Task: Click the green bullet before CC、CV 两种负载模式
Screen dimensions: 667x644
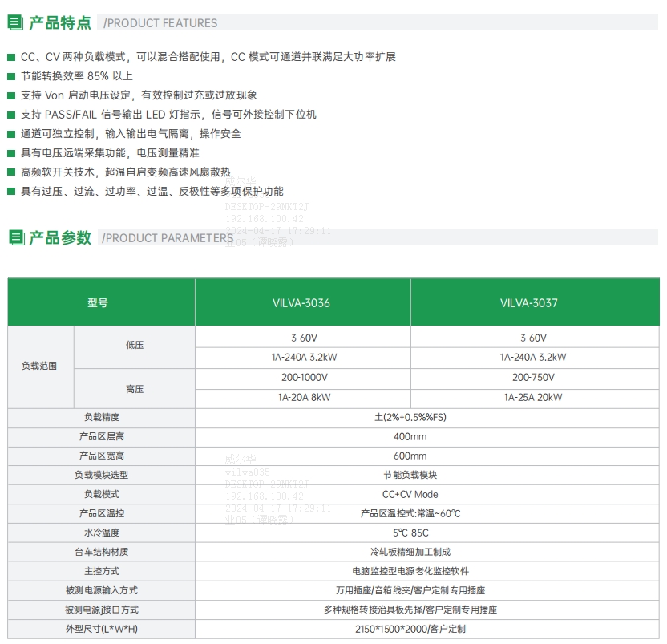Action: click(10, 57)
